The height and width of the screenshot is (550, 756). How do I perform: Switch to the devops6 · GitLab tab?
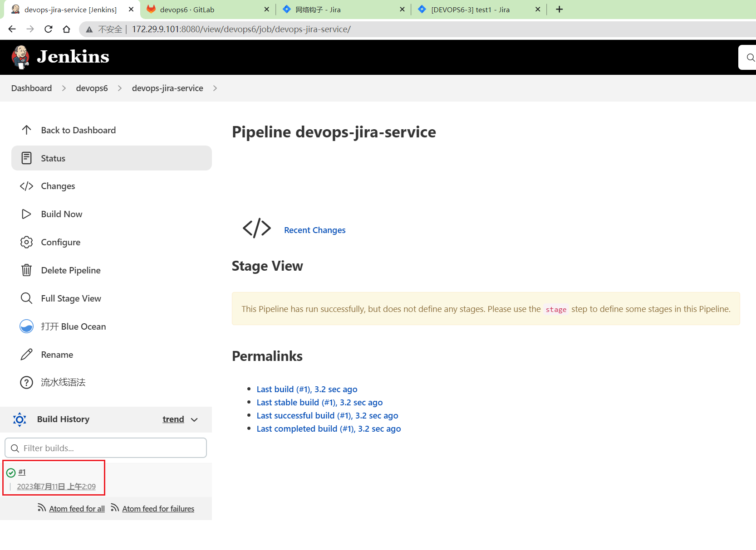coord(207,10)
